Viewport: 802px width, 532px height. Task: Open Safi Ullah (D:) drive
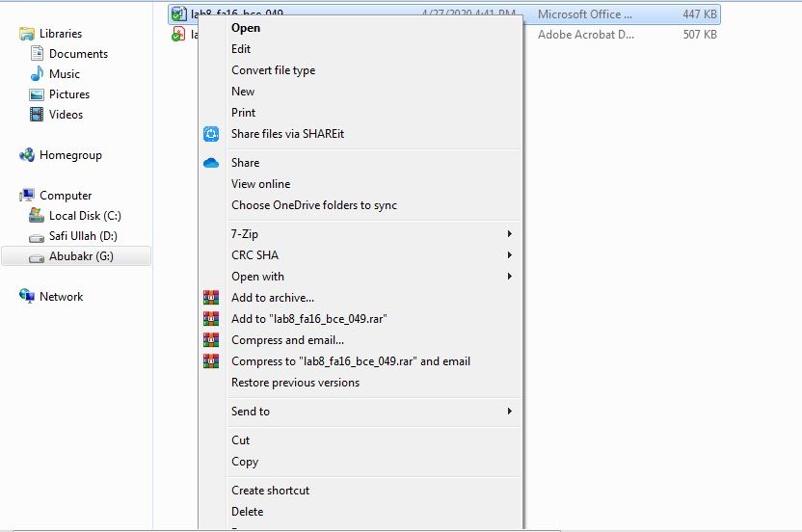83,236
